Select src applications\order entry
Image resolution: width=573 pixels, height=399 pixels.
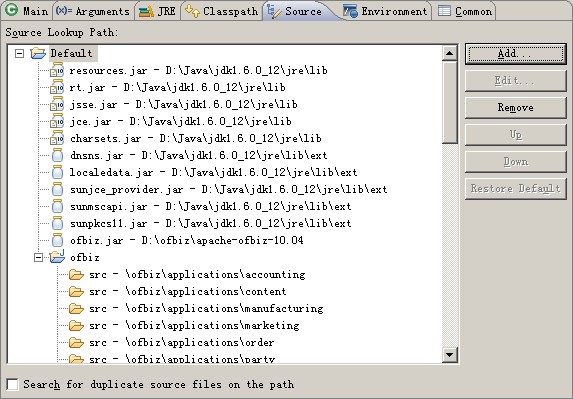click(x=182, y=342)
